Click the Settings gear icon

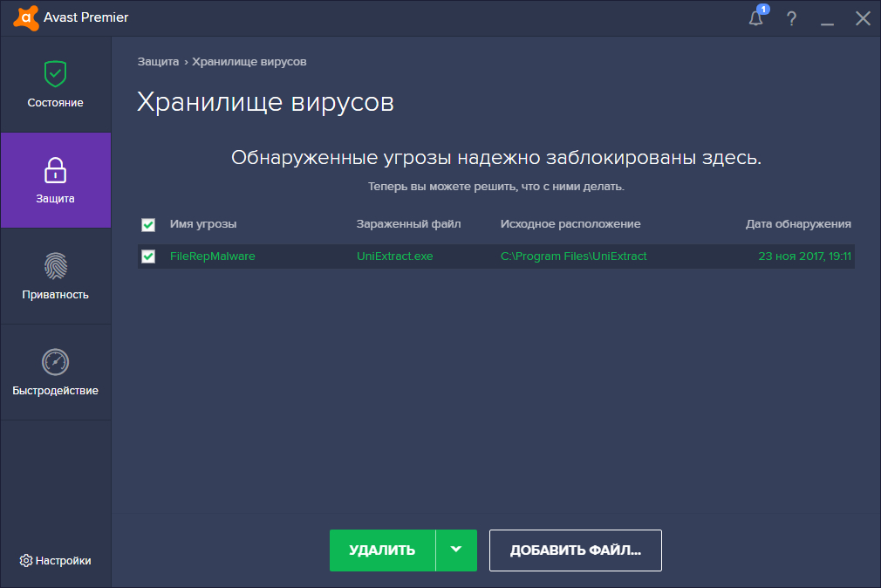click(26, 560)
